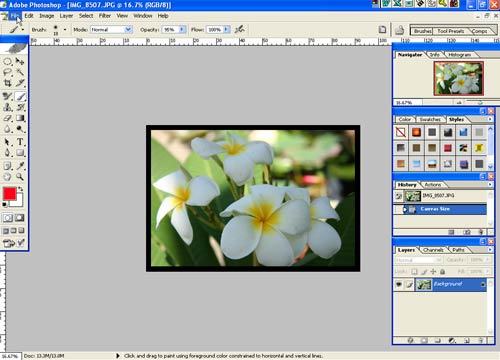Image resolution: width=500 pixels, height=360 pixels.
Task: Open the Styles panel flyout menu
Action: pyautogui.click(x=490, y=119)
